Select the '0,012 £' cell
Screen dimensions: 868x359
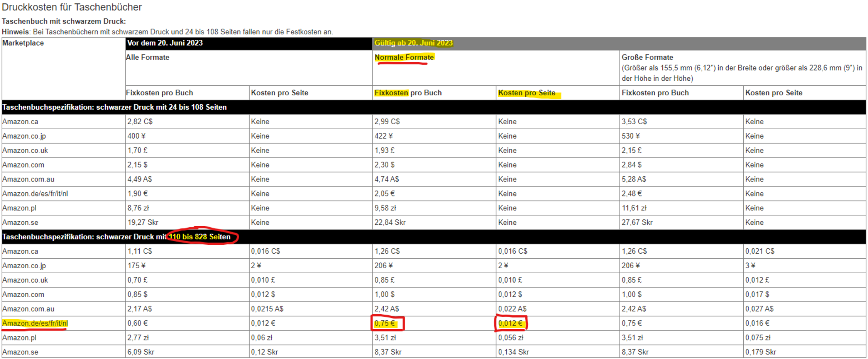pos(805,280)
